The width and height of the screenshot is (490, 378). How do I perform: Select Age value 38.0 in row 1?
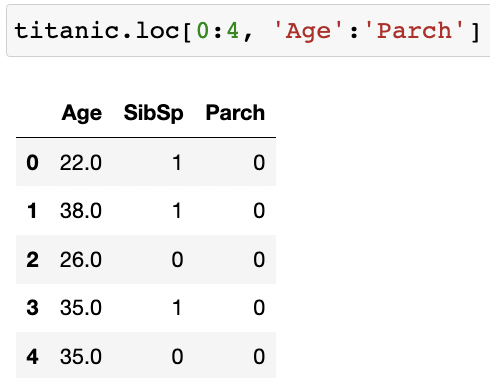point(81,211)
